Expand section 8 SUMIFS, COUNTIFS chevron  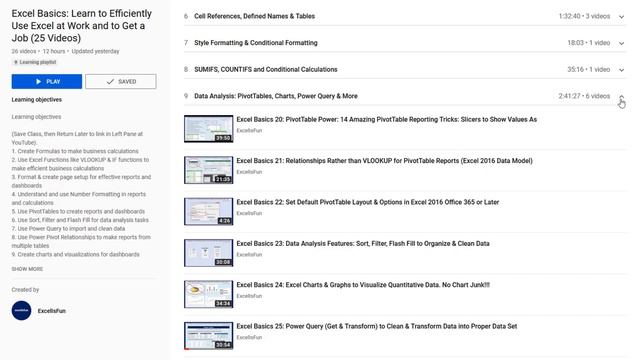621,70
